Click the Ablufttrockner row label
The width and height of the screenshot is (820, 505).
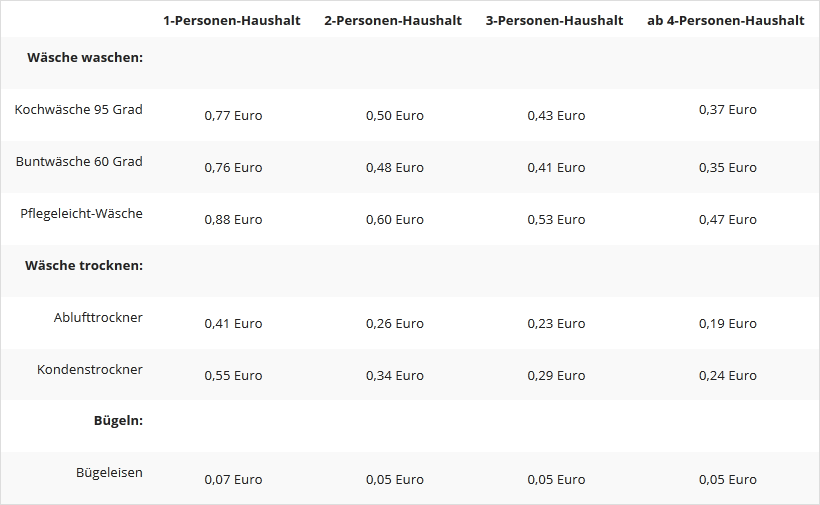pos(98,317)
